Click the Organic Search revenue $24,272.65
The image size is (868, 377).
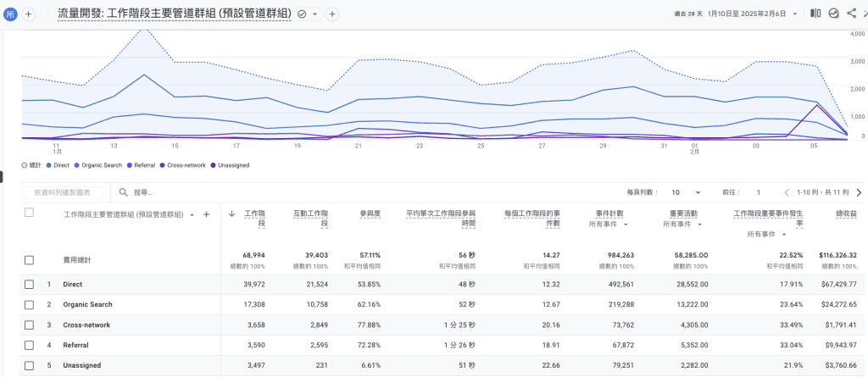840,304
